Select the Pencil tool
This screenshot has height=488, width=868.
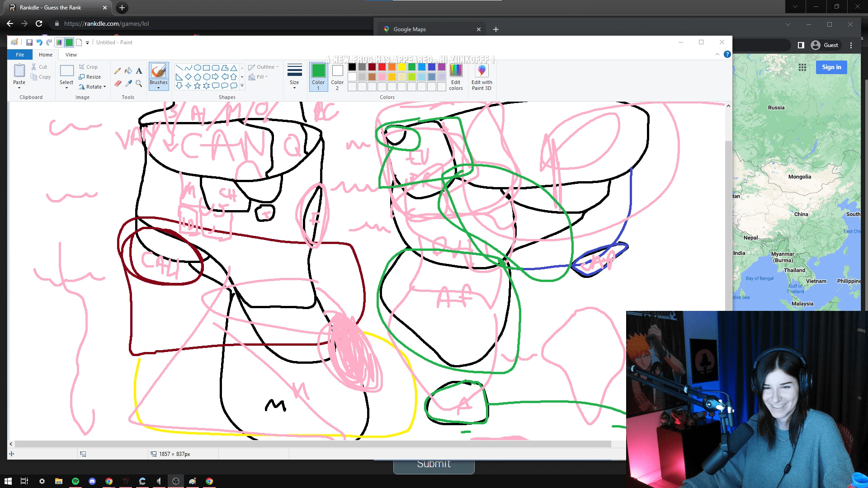tap(118, 71)
